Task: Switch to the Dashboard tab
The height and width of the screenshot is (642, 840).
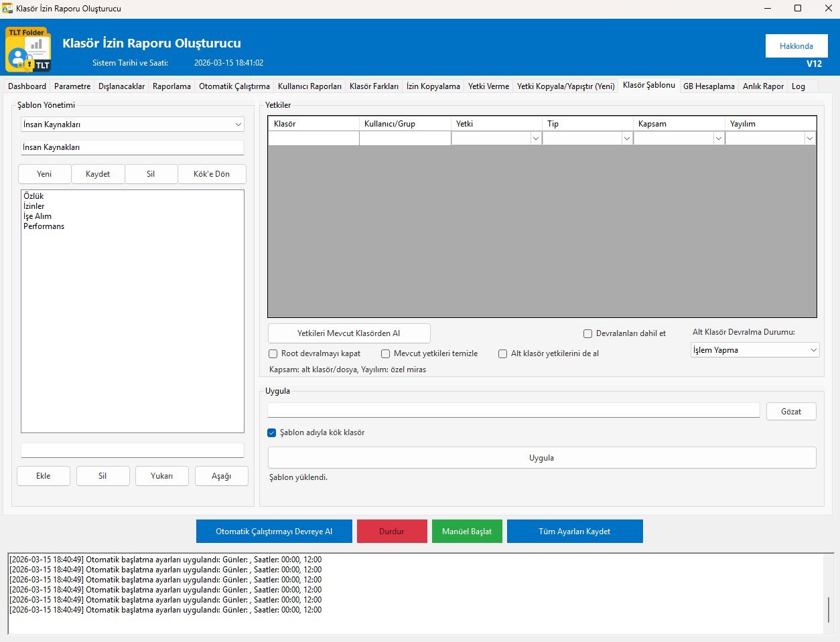Action: [x=27, y=86]
